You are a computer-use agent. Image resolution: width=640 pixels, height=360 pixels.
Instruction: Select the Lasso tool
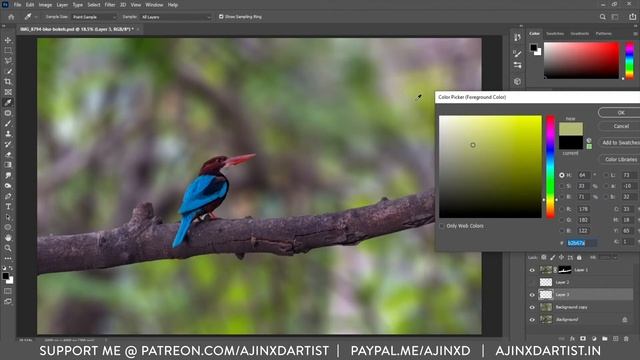[x=8, y=61]
